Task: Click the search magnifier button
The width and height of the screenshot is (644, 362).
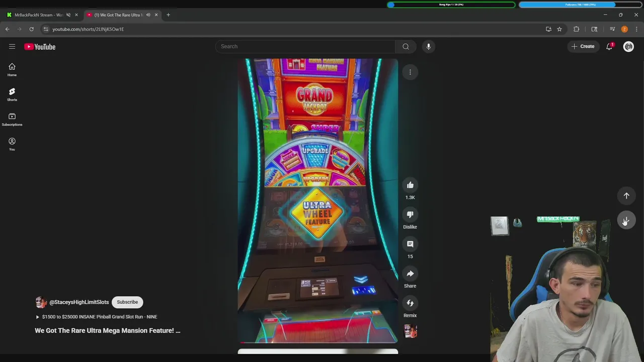Action: click(406, 46)
